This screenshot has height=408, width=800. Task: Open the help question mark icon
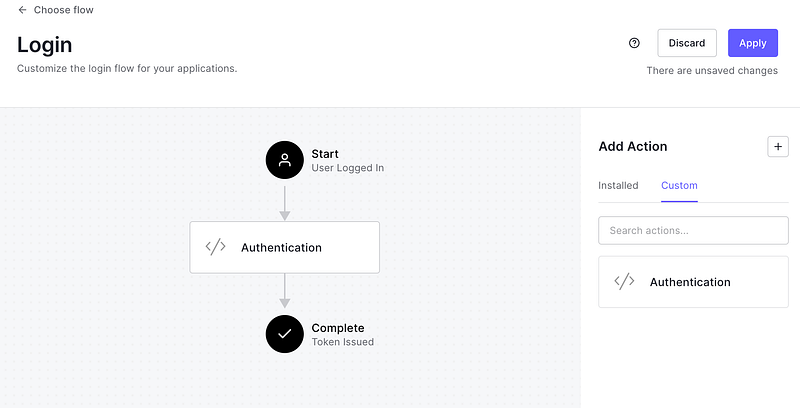(x=634, y=43)
